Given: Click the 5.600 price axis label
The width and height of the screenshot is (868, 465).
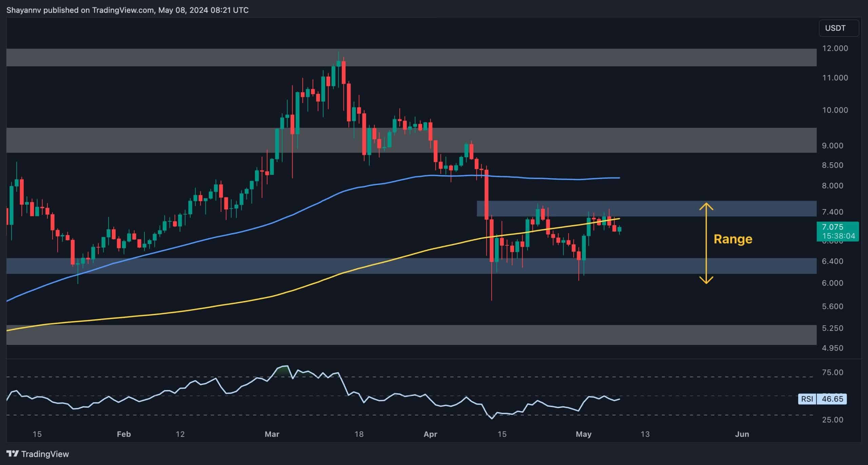Looking at the screenshot, I should click(832, 306).
